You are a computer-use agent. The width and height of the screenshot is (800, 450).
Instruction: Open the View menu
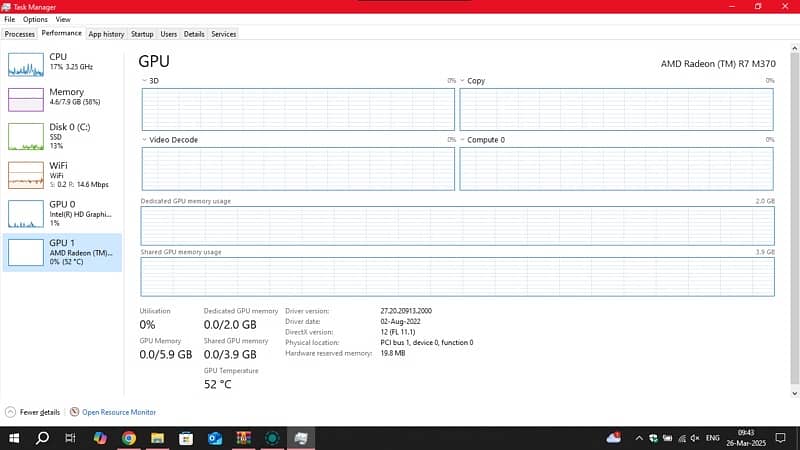63,19
